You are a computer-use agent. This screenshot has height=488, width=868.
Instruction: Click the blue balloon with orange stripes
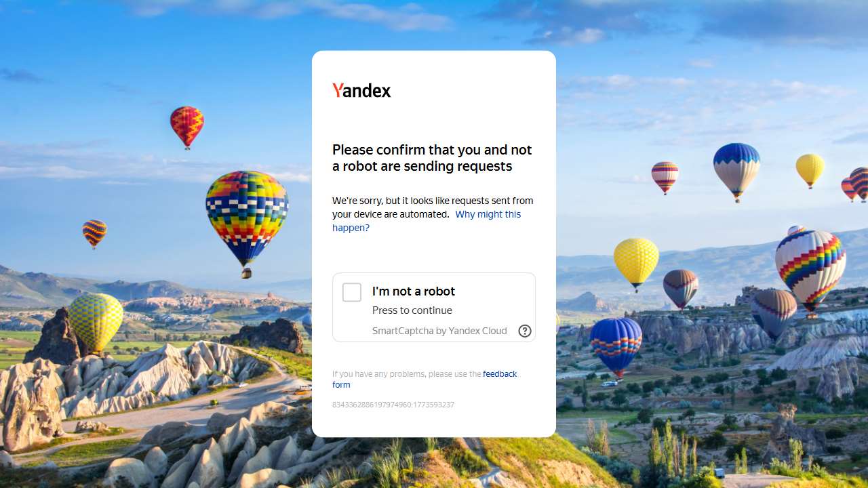616,347
